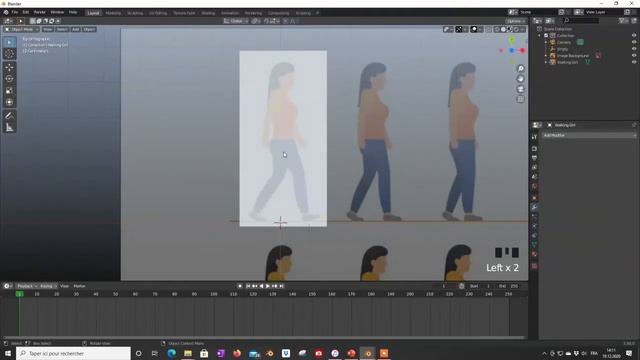Jump to the end frame in timeline
The image size is (640, 360).
click(x=281, y=286)
